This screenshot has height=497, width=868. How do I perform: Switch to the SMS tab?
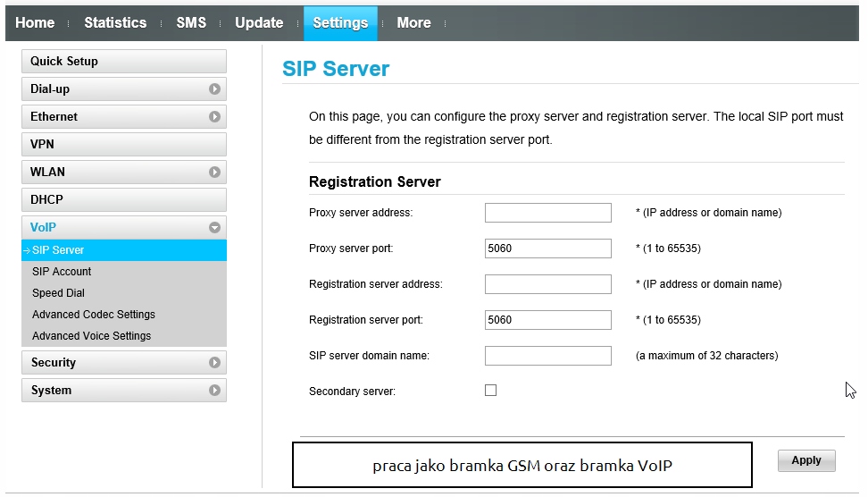(191, 23)
